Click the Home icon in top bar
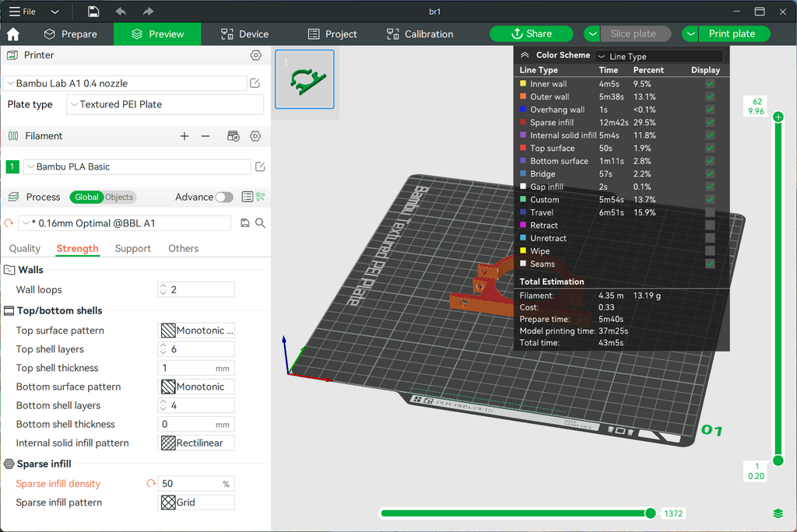Image resolution: width=797 pixels, height=532 pixels. tap(13, 34)
